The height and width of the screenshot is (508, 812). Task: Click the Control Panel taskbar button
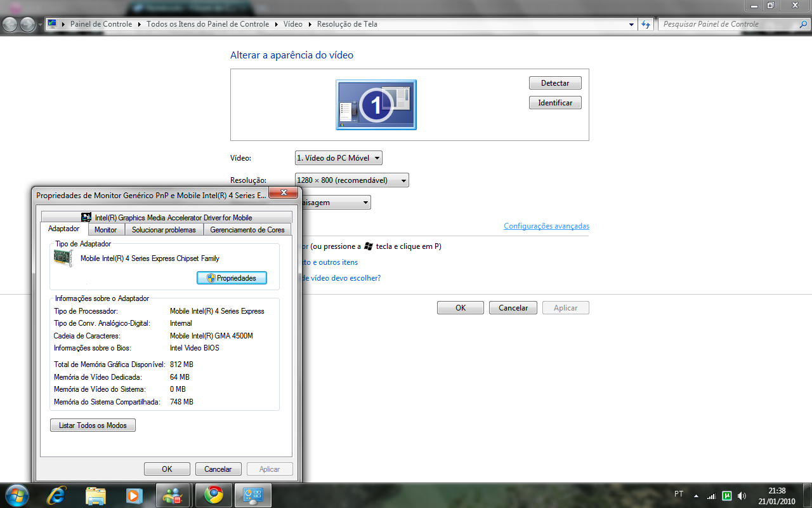click(253, 495)
